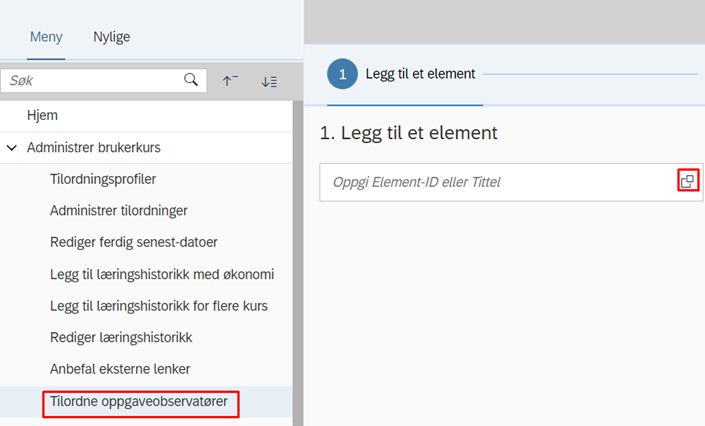Expand all menu items with the down-arrow icon

click(x=269, y=81)
